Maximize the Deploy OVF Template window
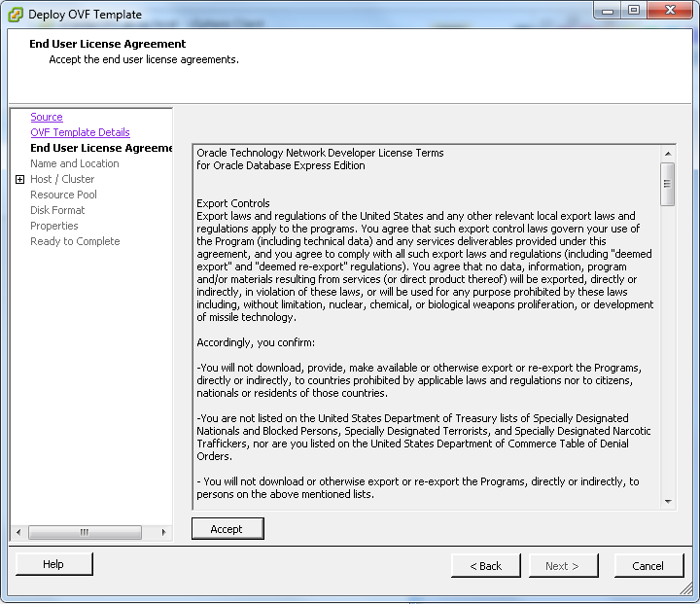This screenshot has width=700, height=604. coord(634,11)
